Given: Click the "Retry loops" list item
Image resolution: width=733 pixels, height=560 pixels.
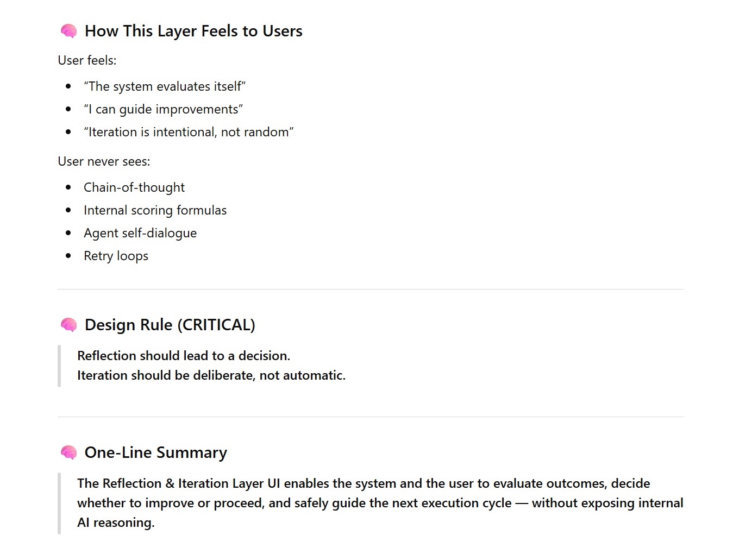Looking at the screenshot, I should [x=116, y=256].
